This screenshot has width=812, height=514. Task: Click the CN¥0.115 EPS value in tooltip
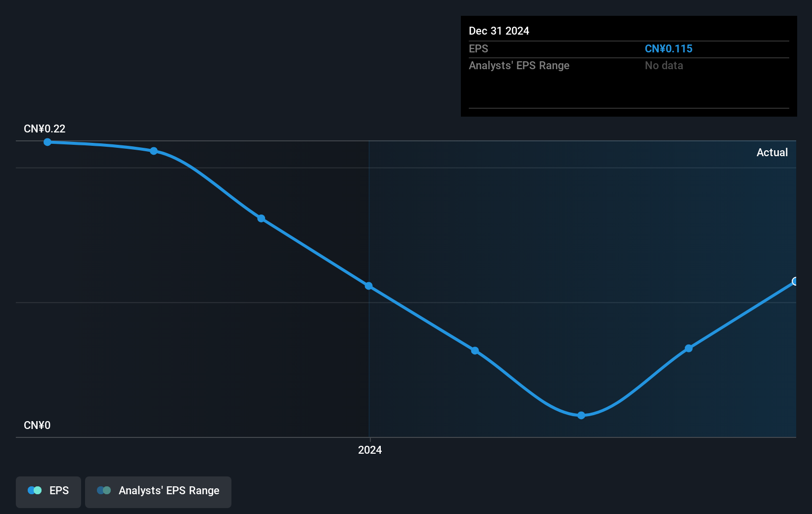(x=669, y=48)
